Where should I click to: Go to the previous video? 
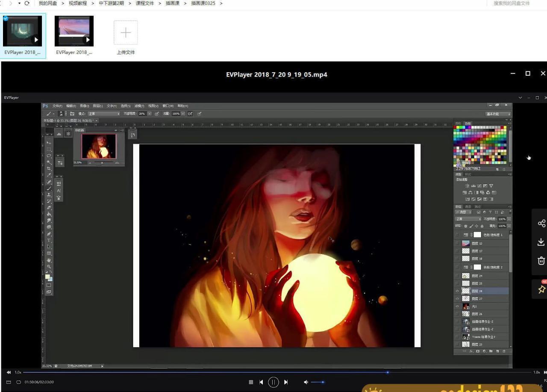click(x=261, y=382)
